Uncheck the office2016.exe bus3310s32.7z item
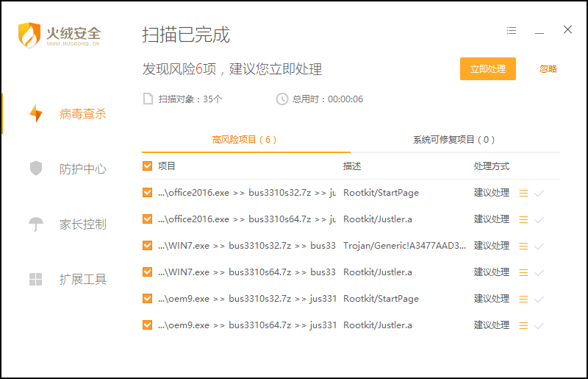This screenshot has height=379, width=588. (x=148, y=193)
